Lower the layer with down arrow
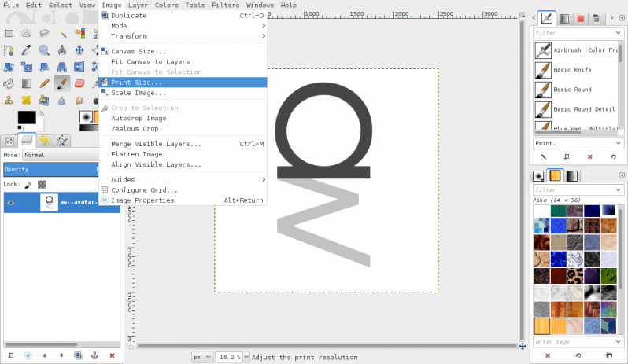 point(61,355)
